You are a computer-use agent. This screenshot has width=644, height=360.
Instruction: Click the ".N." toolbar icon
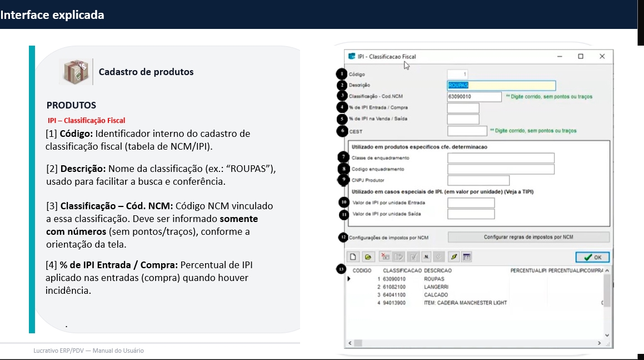point(426,257)
